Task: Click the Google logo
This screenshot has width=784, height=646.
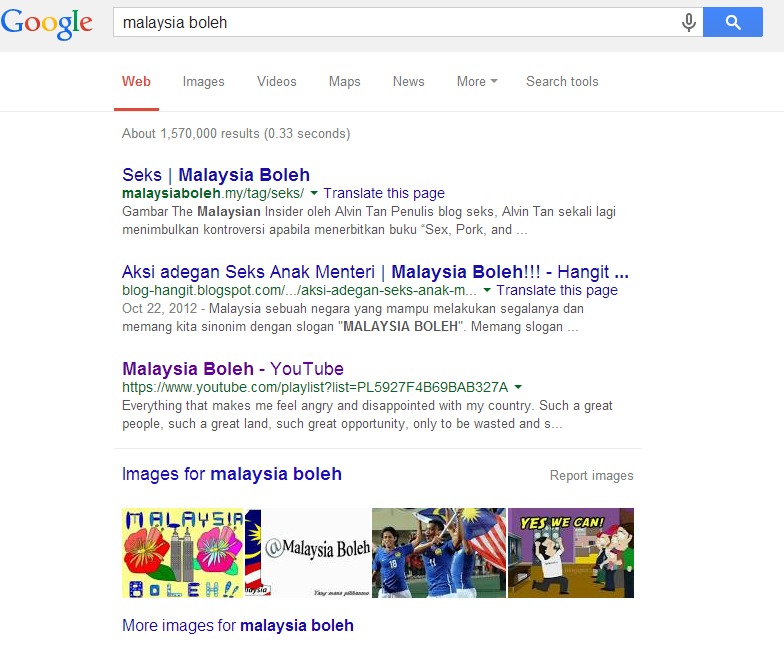Action: tap(46, 23)
